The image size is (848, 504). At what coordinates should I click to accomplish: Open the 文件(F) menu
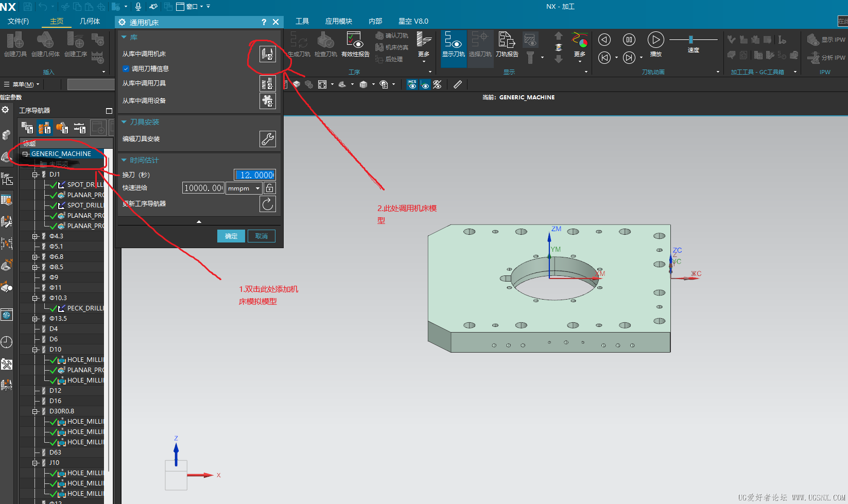18,21
